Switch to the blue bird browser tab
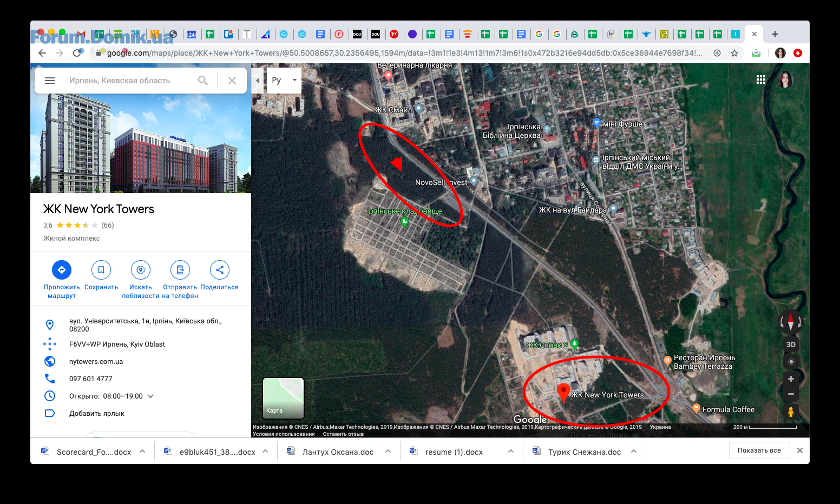 [x=646, y=34]
